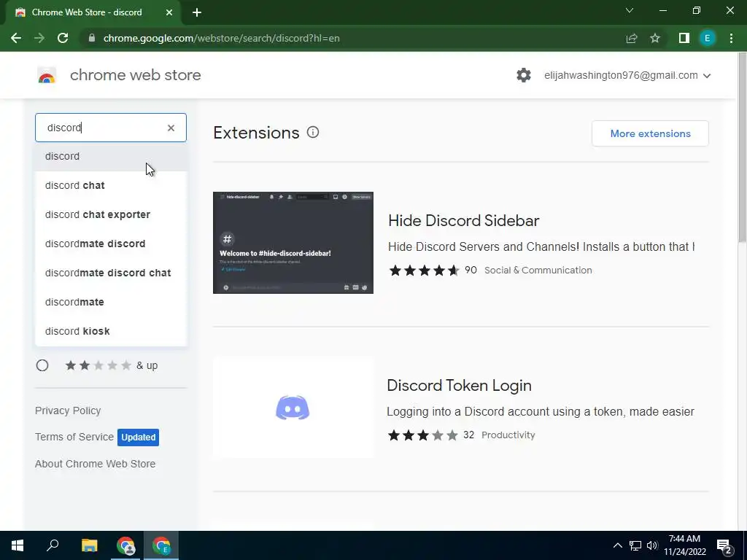The height and width of the screenshot is (560, 747).
Task: Bookmark this page with the star icon
Action: pos(655,38)
